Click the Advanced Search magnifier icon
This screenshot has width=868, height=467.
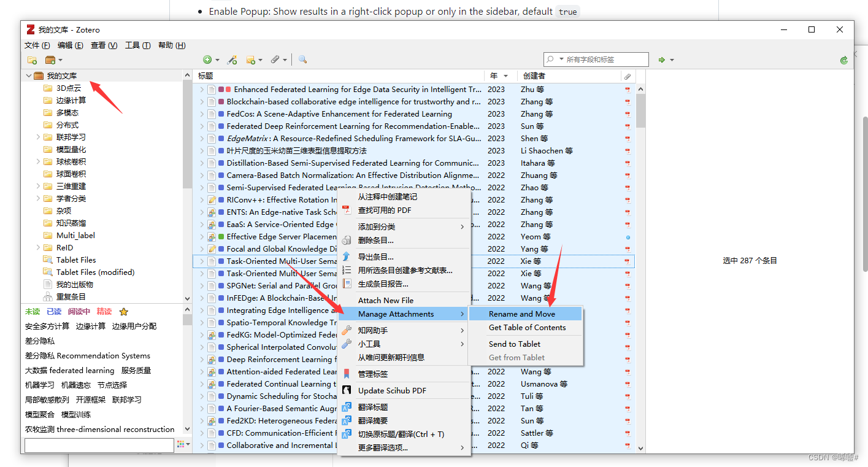302,60
